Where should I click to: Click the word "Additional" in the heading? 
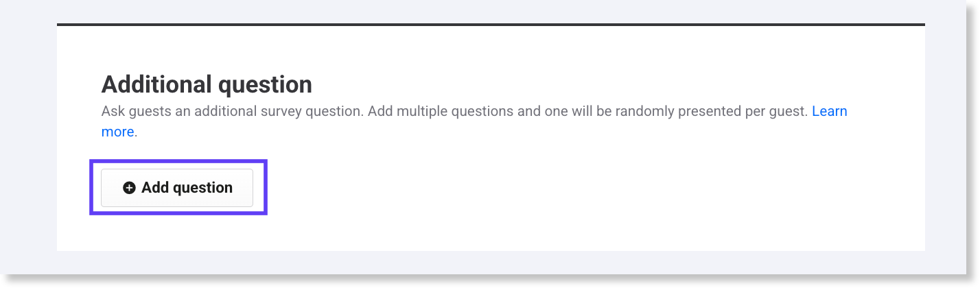[x=156, y=84]
